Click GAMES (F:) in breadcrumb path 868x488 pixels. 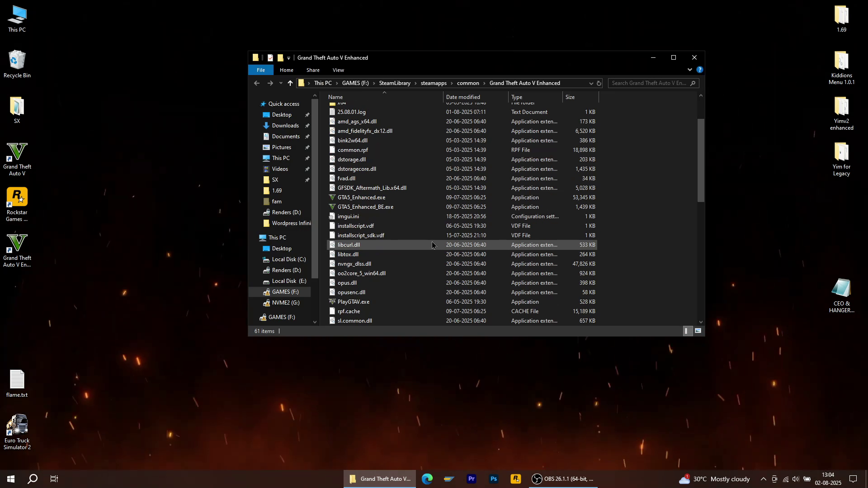[355, 83]
